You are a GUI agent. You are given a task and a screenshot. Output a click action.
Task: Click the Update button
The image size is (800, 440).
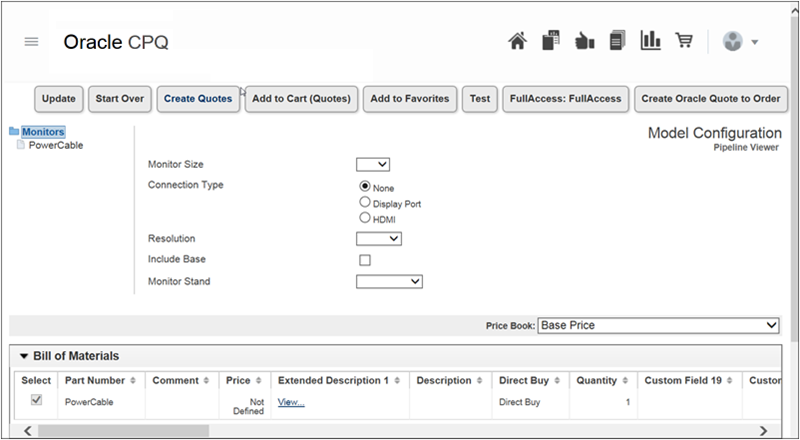(x=59, y=99)
